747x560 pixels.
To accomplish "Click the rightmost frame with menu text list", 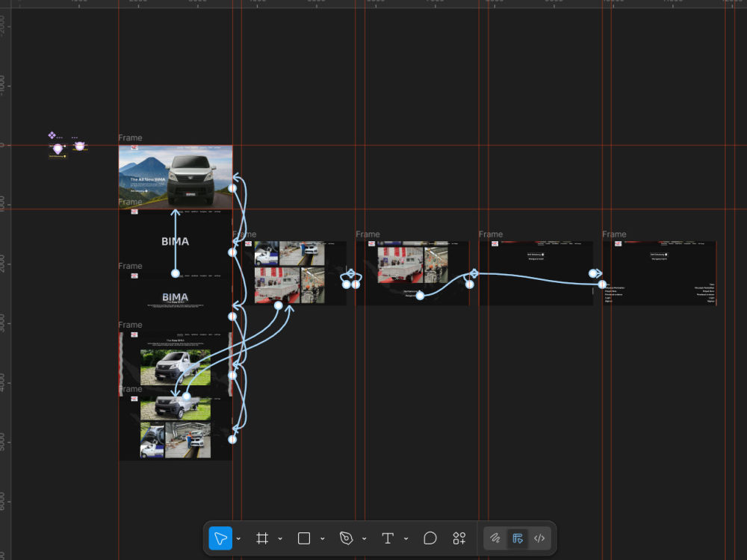I will click(660, 273).
